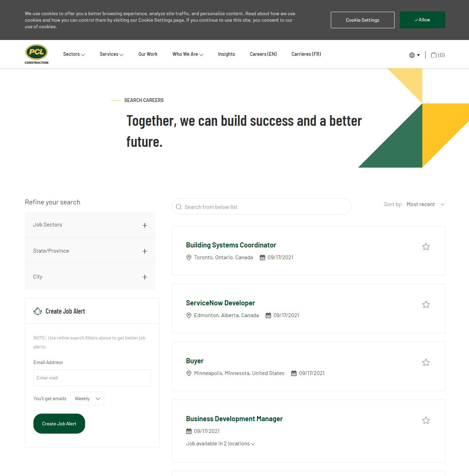469x476 pixels.
Task: Open the Sectors navigation menu
Action: point(74,54)
